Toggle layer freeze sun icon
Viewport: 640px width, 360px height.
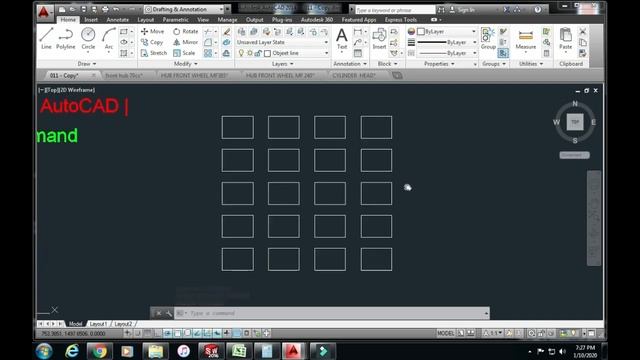pyautogui.click(x=250, y=53)
